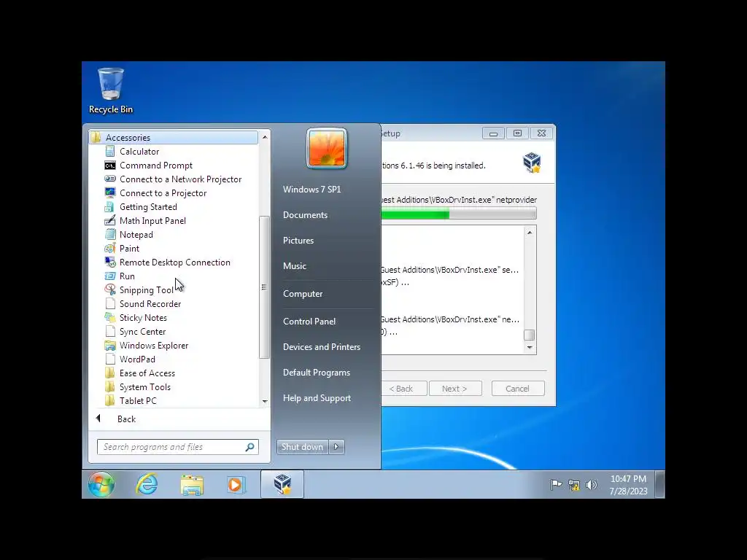Click the 10:47 PM clock
This screenshot has width=747, height=560.
tap(628, 479)
